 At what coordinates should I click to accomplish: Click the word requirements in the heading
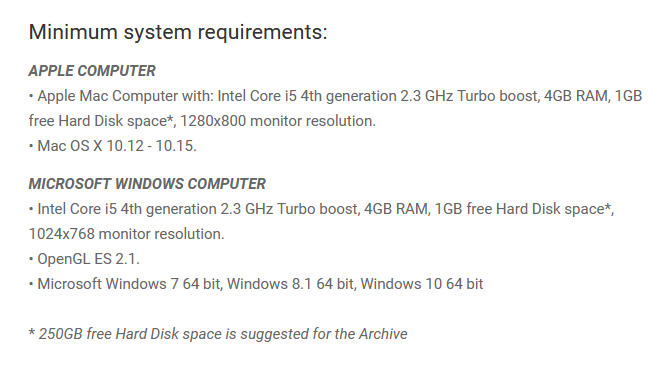point(259,33)
